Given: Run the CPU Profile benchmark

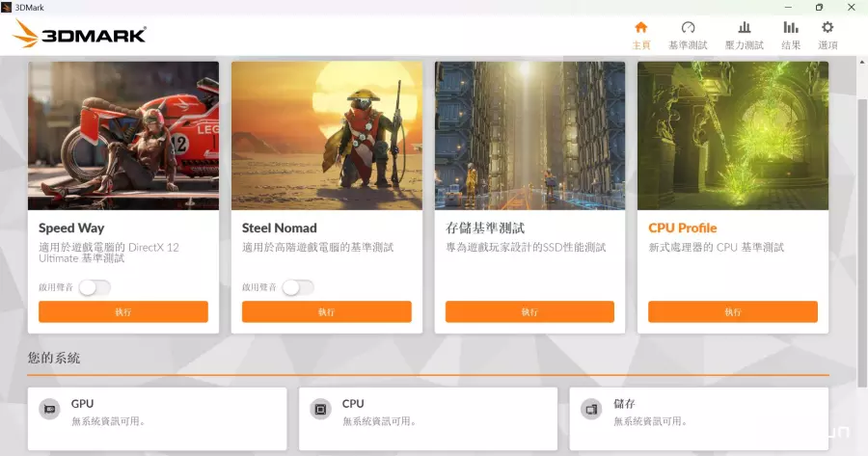Looking at the screenshot, I should click(x=732, y=311).
